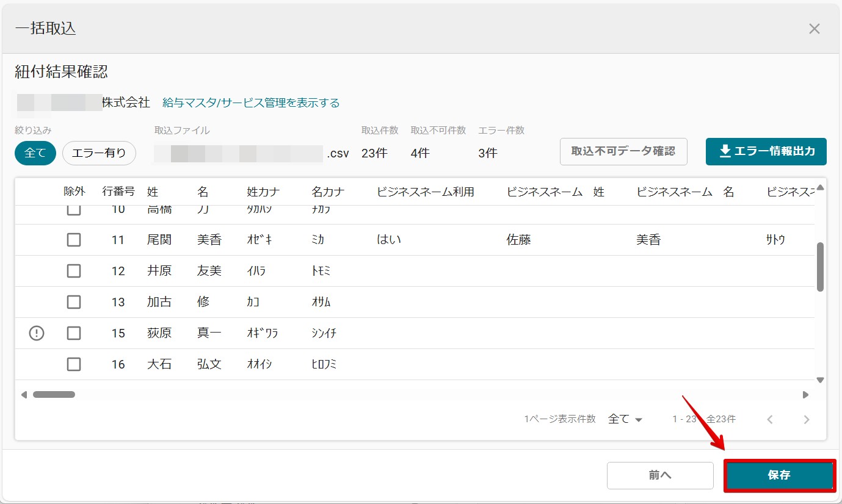The height and width of the screenshot is (504, 842).
Task: Select the cell 加古 in row 13
Action: point(159,302)
